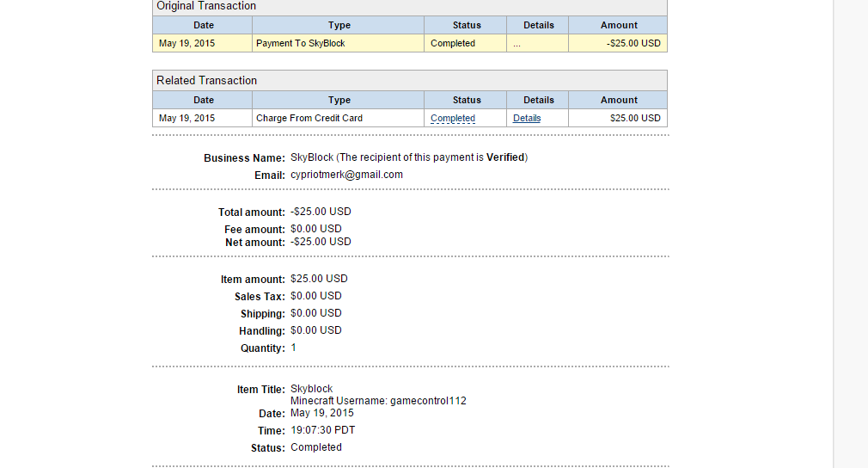Click the Item Title 'Skyblock' text

coord(311,389)
